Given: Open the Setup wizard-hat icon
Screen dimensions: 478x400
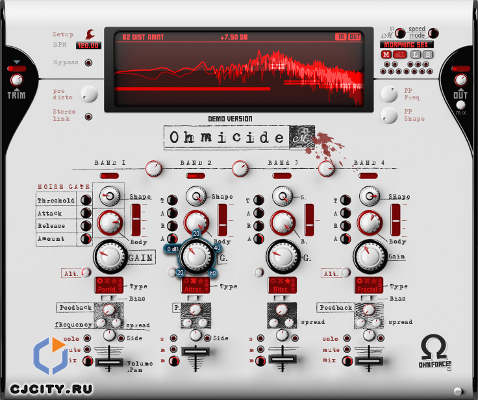Looking at the screenshot, I should pos(90,34).
